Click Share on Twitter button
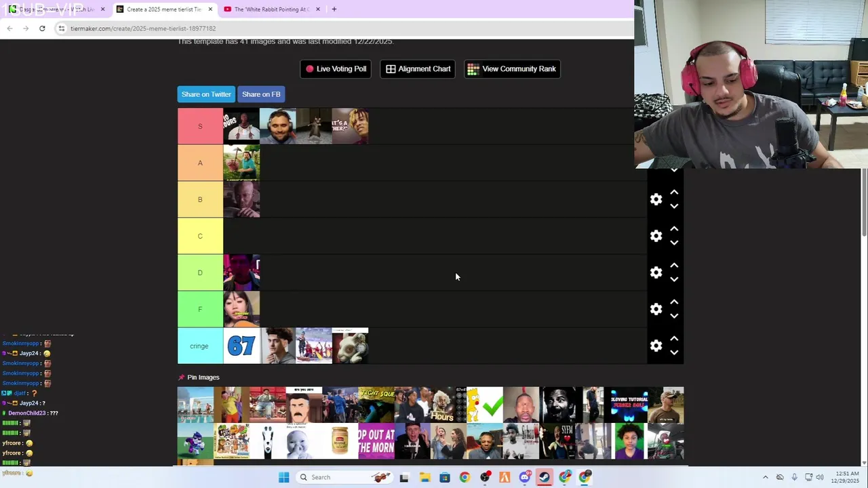This screenshot has height=488, width=868. [206, 94]
